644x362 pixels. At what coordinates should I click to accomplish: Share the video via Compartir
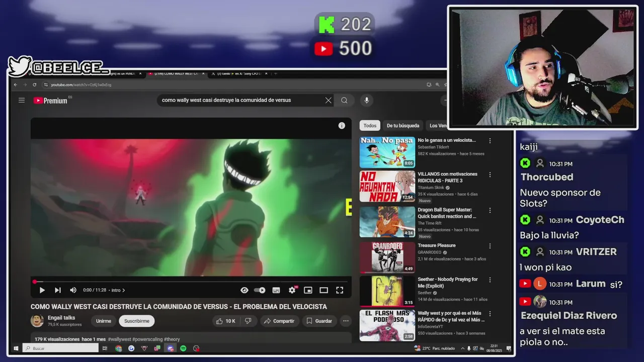(x=279, y=321)
